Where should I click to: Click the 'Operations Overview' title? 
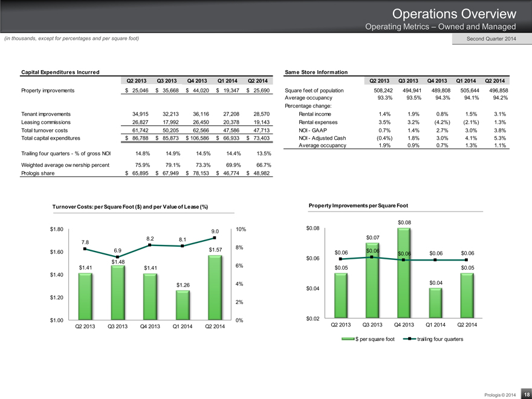tap(453, 13)
